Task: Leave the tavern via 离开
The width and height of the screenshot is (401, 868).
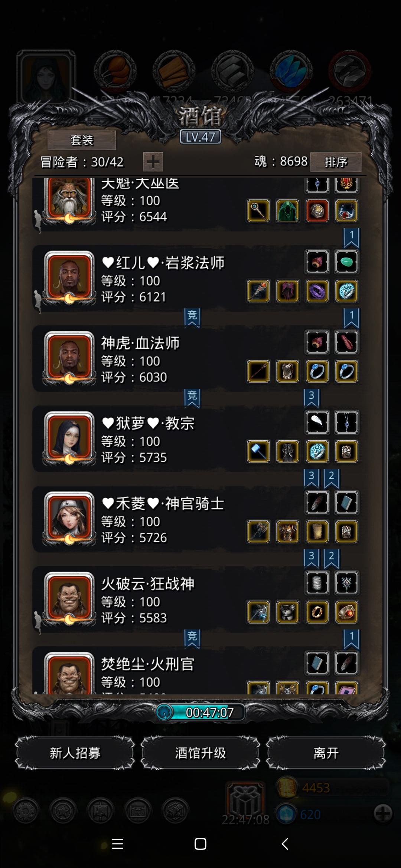Action: [326, 753]
